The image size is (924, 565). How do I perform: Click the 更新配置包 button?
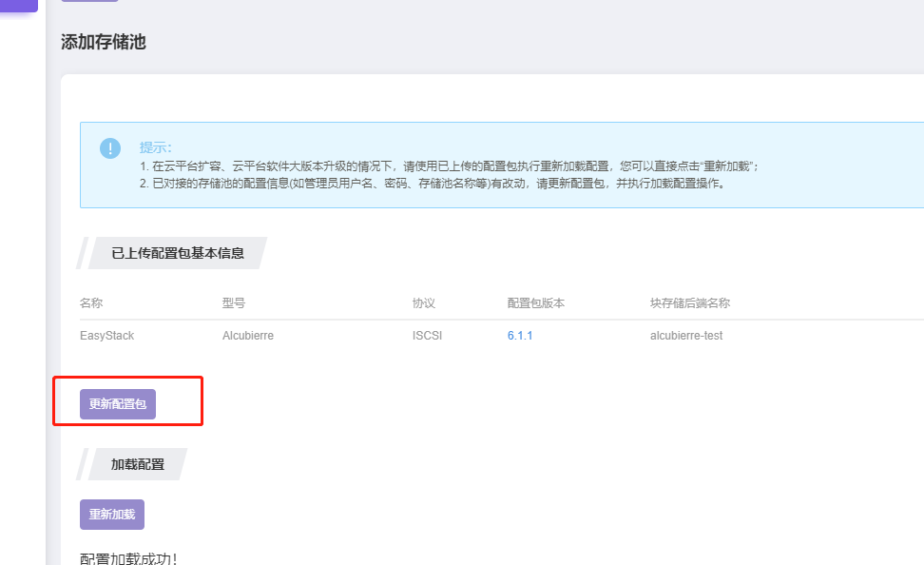(117, 404)
